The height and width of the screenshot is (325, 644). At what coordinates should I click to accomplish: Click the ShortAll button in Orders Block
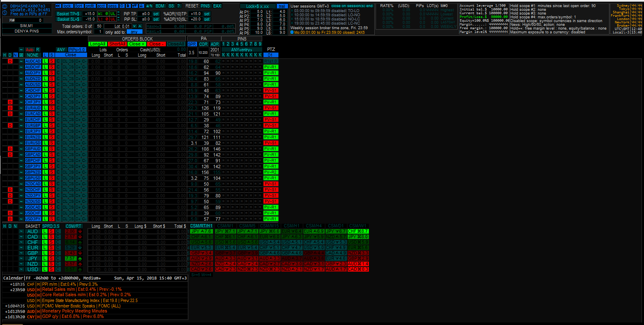(x=117, y=44)
